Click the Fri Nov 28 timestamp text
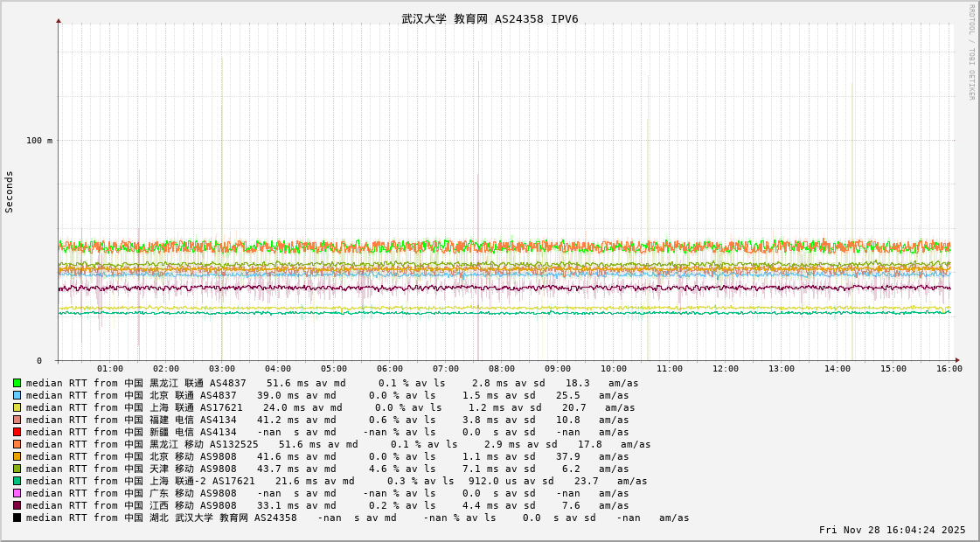The image size is (980, 542). 892,530
